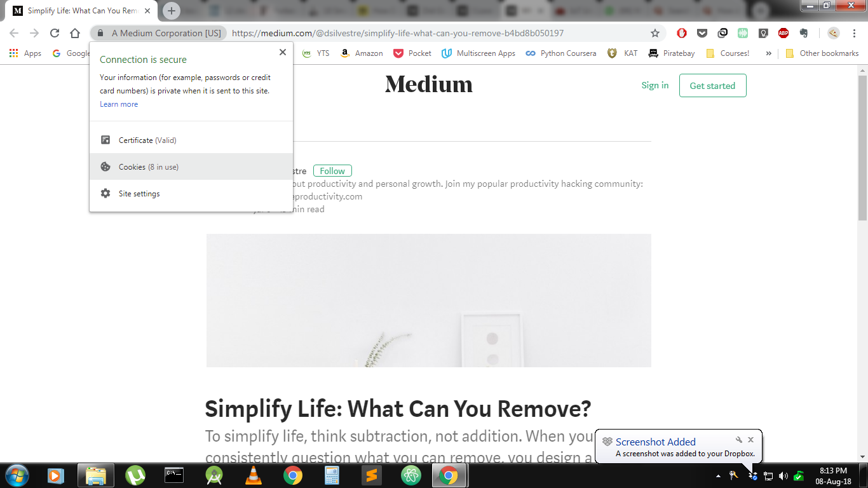Screen dimensions: 868x488
Task: Click the Simplify Life article title
Action: 398,409
